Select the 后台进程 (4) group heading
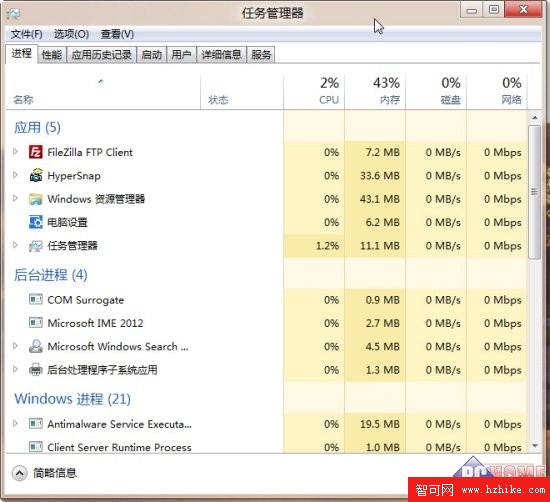Screen dimensions: 550x502 point(51,275)
